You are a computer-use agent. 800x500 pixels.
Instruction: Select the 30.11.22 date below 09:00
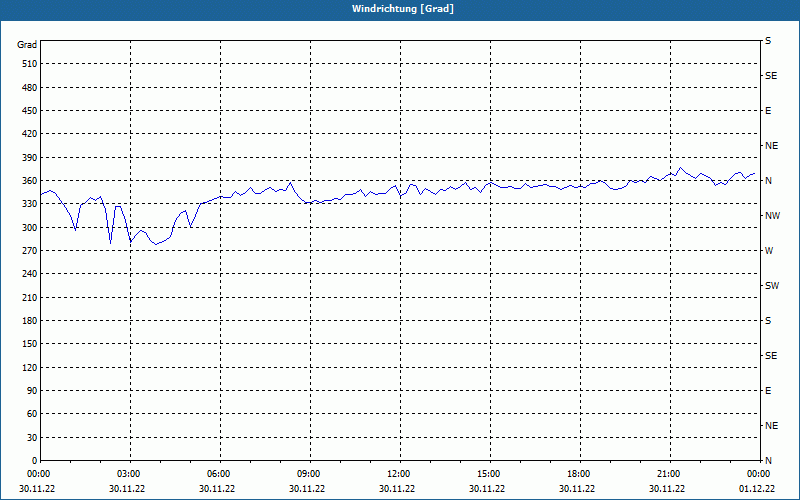coord(307,489)
